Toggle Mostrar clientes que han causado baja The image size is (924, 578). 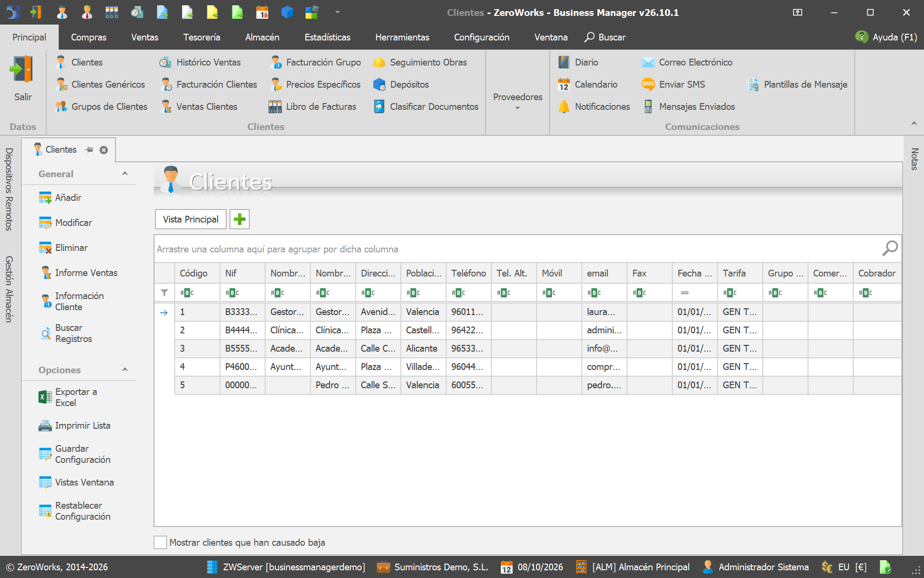click(160, 542)
